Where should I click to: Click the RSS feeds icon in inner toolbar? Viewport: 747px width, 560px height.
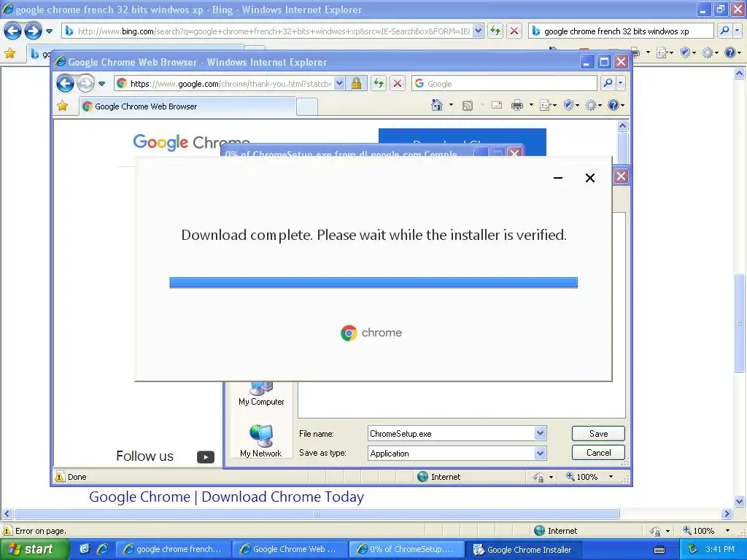pos(468,105)
